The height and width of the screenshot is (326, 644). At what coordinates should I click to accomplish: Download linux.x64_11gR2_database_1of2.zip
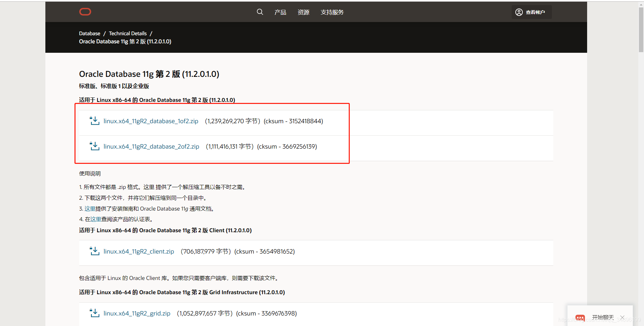coord(151,121)
